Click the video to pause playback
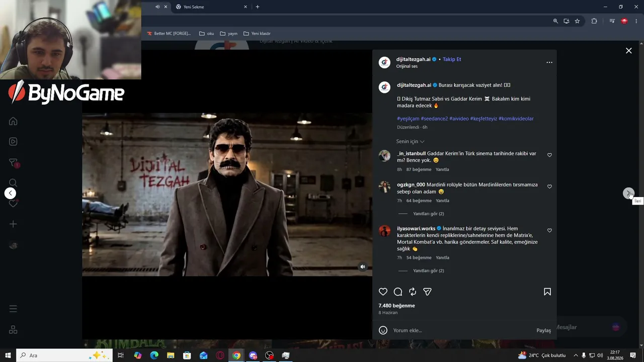This screenshot has width=644, height=362. click(227, 194)
